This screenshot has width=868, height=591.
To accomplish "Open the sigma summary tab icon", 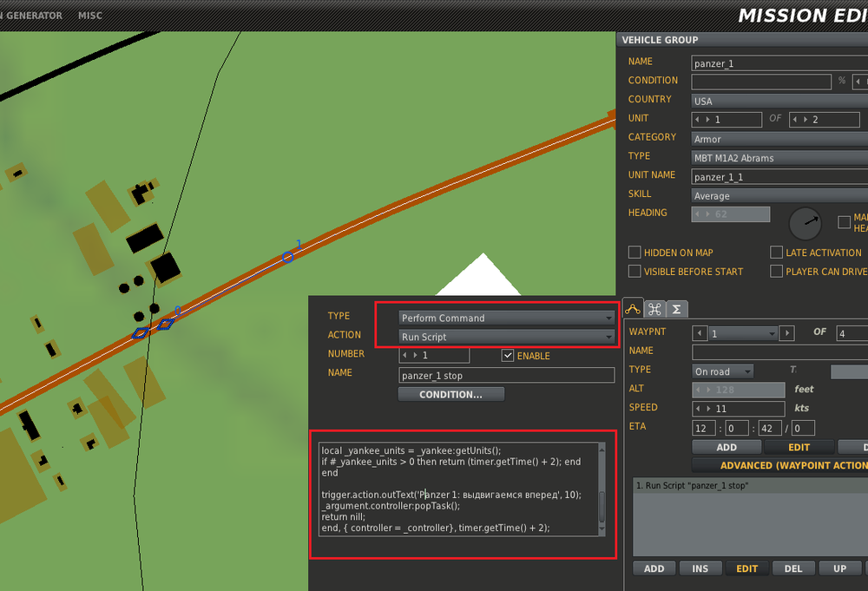I will 676,309.
